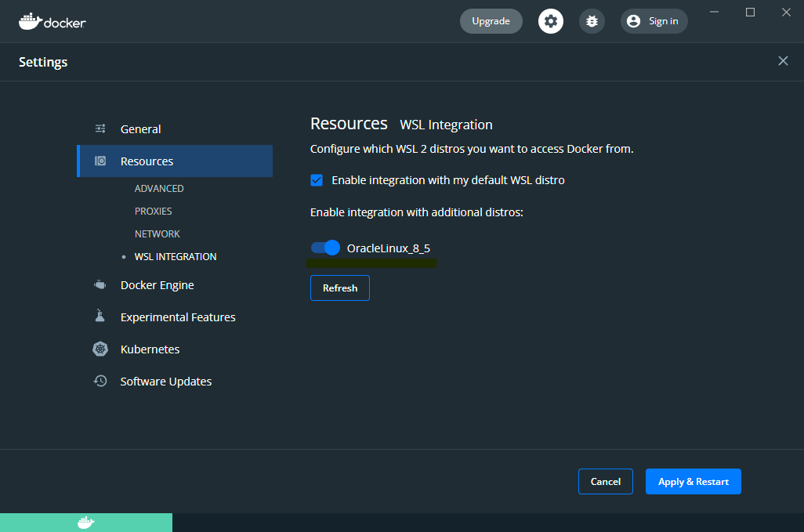
Task: Click the Experimental Features flask icon
Action: coord(100,316)
